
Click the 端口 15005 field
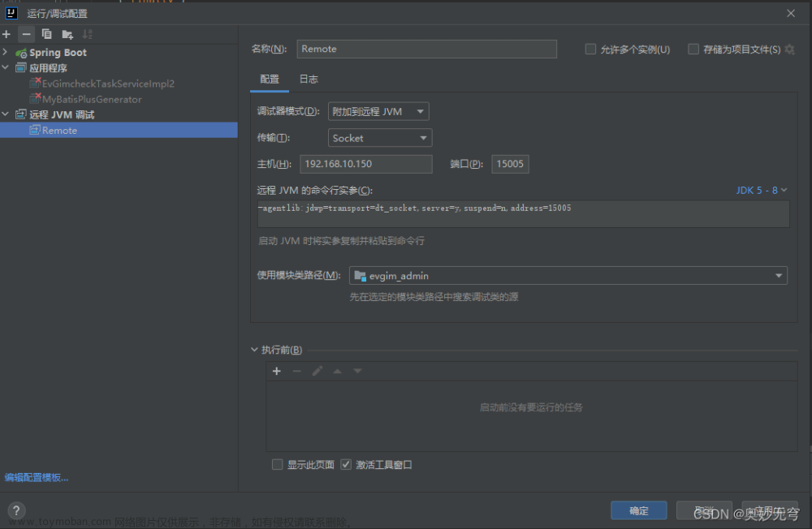(x=510, y=164)
